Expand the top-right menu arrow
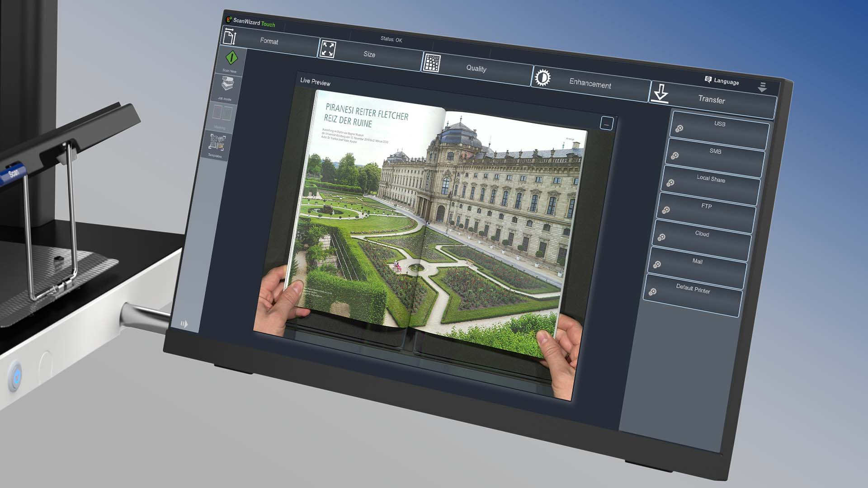 (762, 87)
